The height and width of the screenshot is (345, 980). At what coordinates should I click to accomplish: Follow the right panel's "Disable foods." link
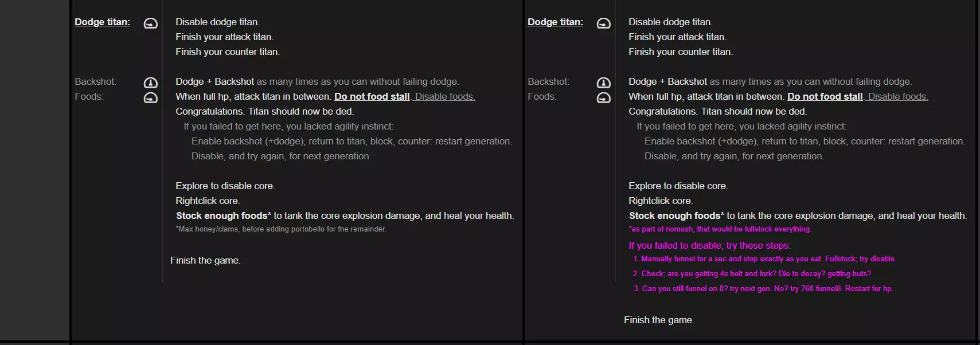coord(898,96)
